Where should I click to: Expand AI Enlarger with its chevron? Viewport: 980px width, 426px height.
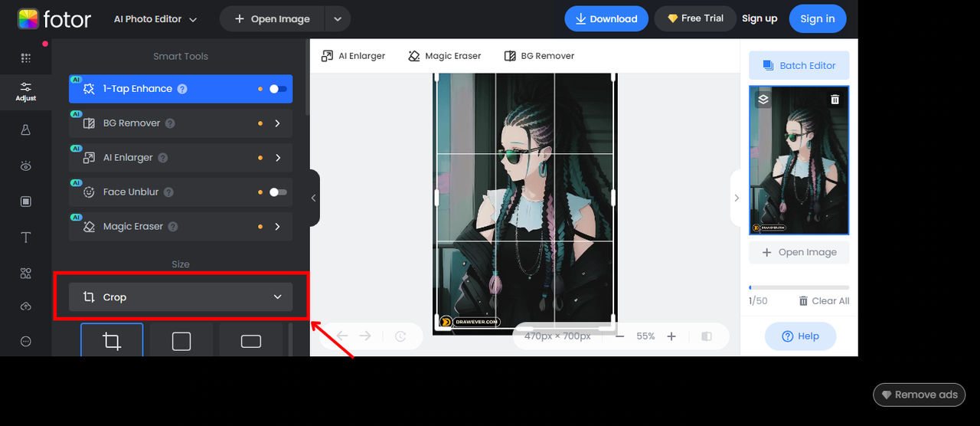277,158
